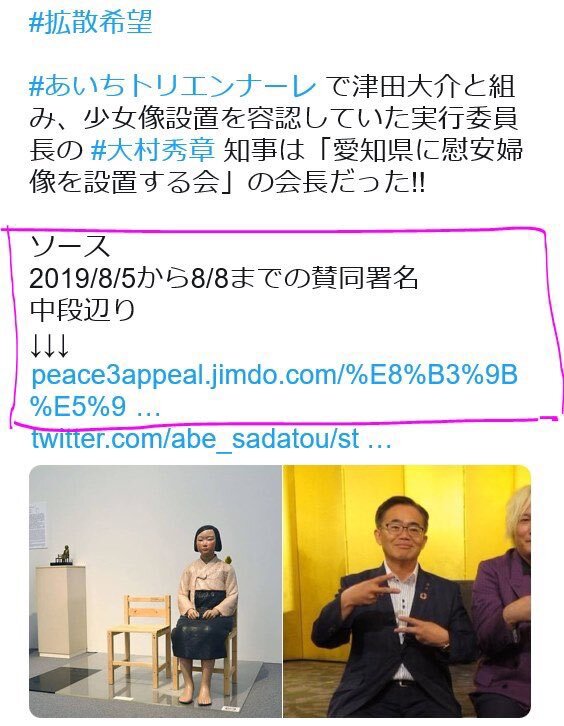This screenshot has width=564, height=726.
Task: Select the #大村秀章 hashtag
Action: click(153, 150)
